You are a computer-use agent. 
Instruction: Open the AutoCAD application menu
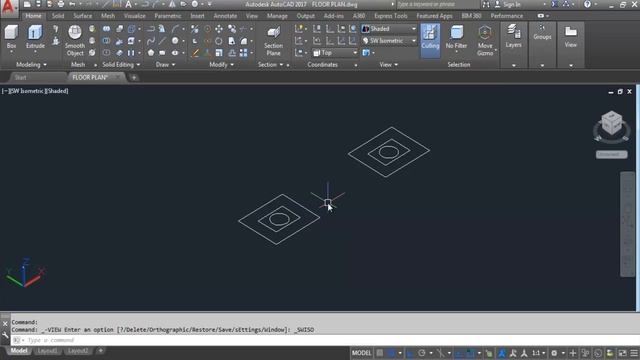9,8
